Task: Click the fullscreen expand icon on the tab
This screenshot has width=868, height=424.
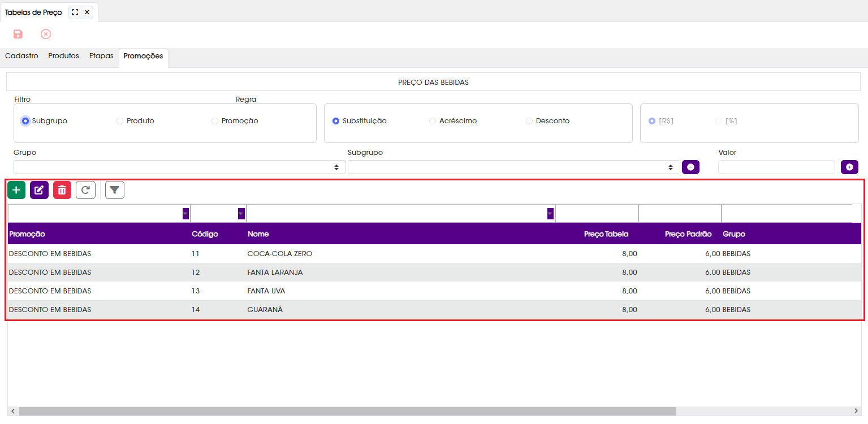Action: 75,12
